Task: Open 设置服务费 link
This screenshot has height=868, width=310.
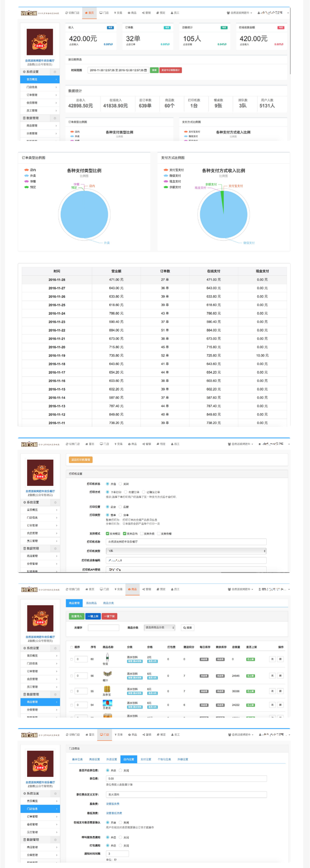Action: (113, 804)
